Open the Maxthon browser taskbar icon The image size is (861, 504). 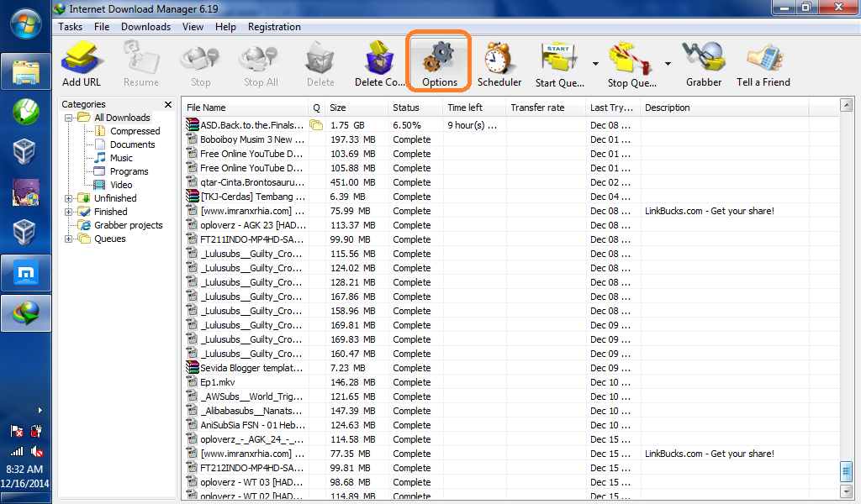click(x=26, y=272)
